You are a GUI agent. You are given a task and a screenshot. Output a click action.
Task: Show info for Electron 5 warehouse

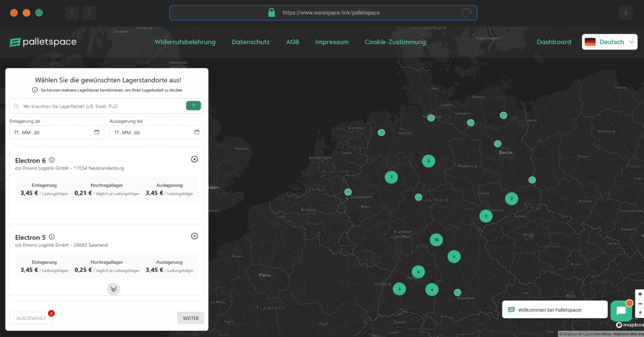52,237
